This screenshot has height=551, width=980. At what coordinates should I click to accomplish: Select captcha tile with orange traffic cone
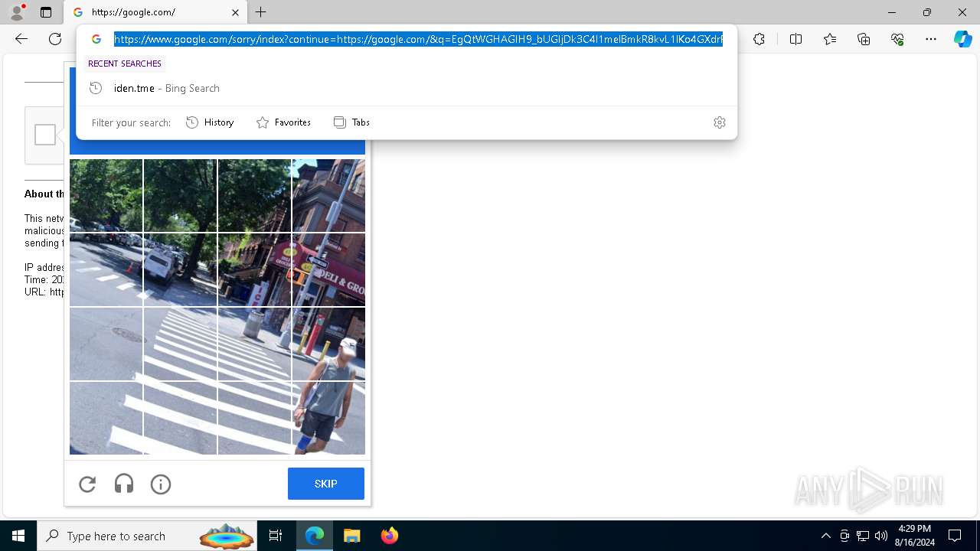(106, 269)
